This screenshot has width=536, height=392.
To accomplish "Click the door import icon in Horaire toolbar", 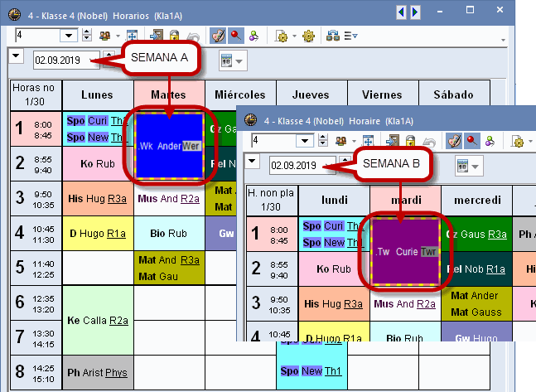I will point(393,141).
